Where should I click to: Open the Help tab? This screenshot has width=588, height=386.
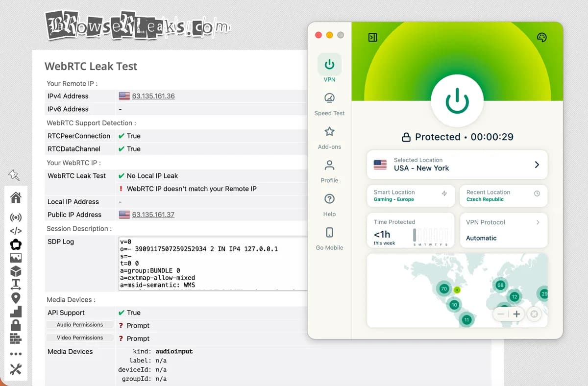pos(329,205)
